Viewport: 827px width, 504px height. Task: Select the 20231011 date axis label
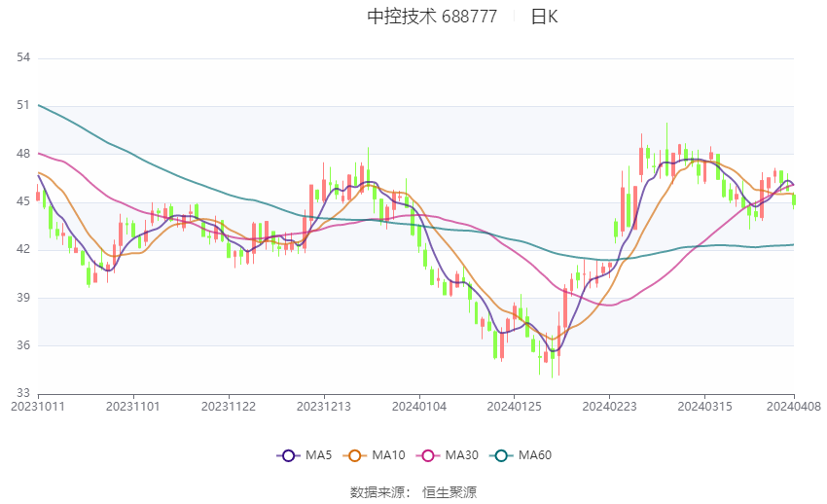coord(38,407)
